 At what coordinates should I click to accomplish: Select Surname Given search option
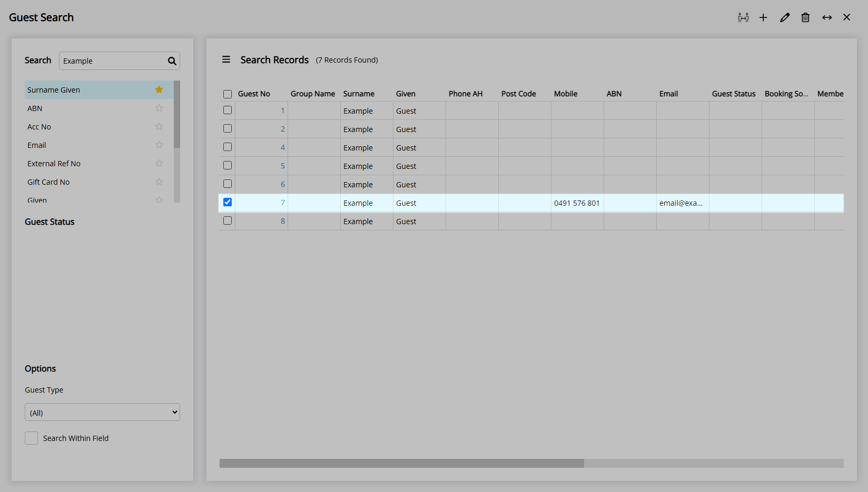tap(99, 89)
